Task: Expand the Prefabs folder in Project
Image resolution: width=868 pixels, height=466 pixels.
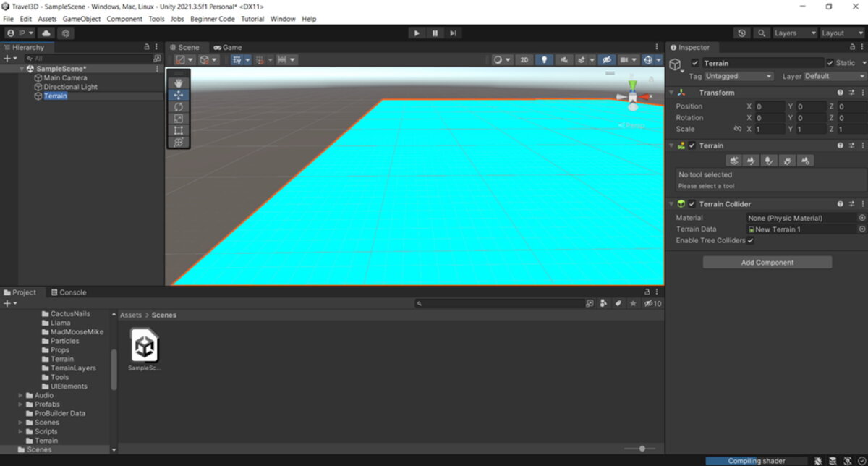Action: 20,404
